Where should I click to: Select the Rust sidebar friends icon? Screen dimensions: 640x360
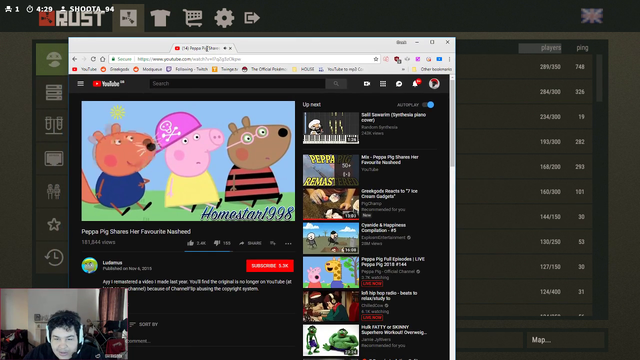(53, 191)
